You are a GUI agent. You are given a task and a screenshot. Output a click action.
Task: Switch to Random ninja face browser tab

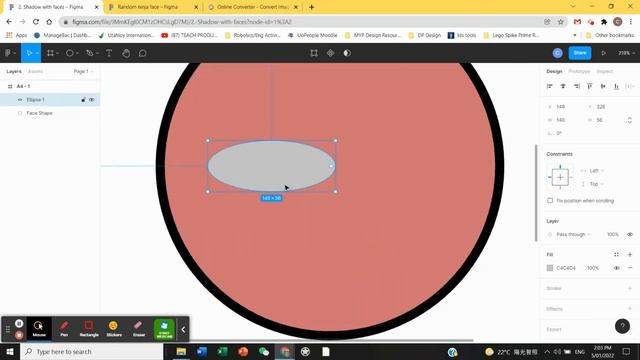(x=154, y=7)
